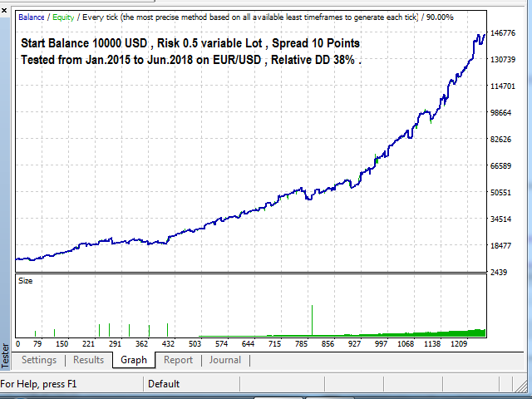Click the tall lot-size spike near trade 800
532x399 pixels.
(313, 320)
